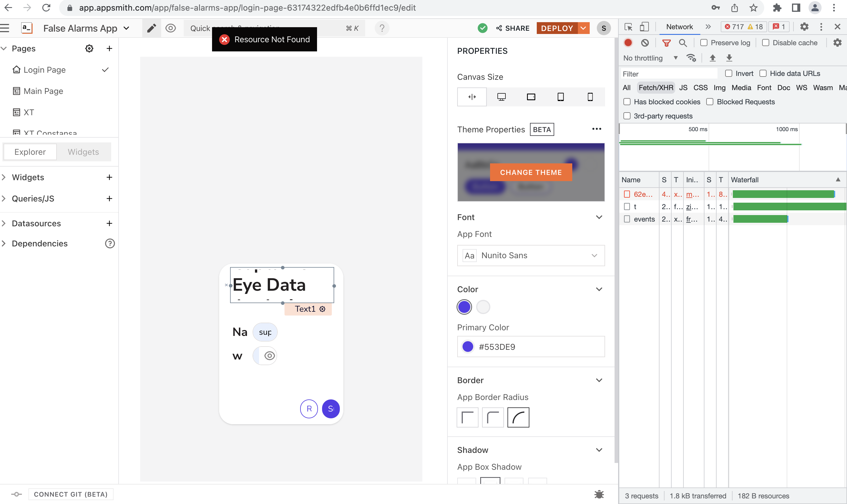Check Hide data URLs option

pos(763,73)
